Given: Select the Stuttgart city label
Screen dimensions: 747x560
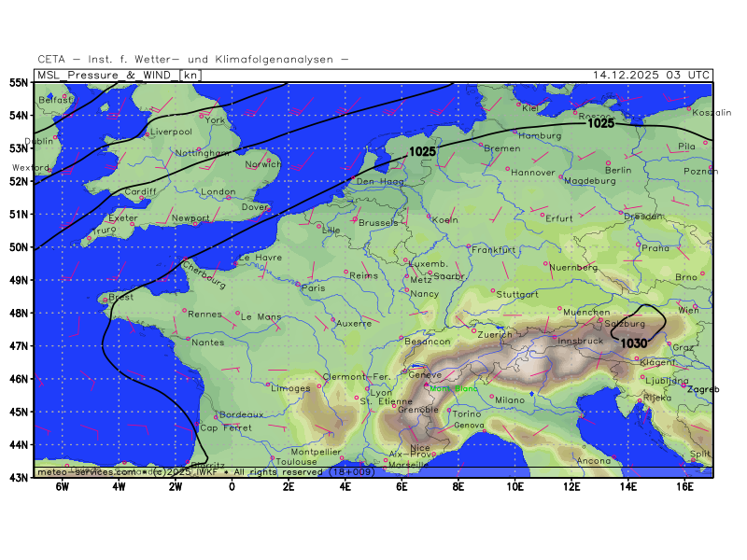Looking at the screenshot, I should pyautogui.click(x=517, y=294).
